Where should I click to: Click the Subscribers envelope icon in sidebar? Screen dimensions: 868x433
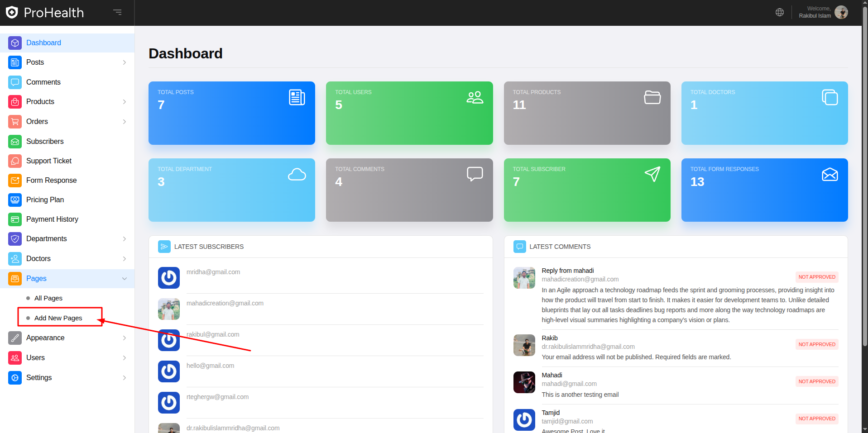[x=15, y=141]
